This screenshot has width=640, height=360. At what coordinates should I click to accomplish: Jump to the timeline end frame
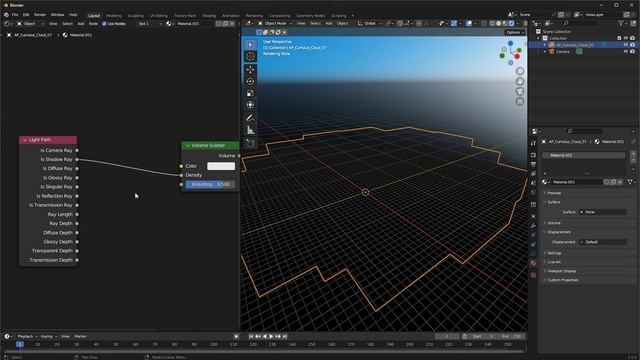[285, 336]
